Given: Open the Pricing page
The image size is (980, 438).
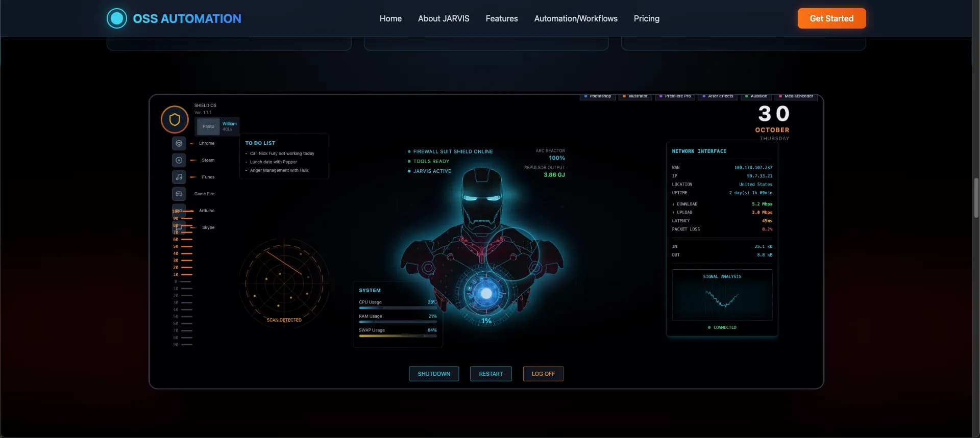Looking at the screenshot, I should click(647, 18).
